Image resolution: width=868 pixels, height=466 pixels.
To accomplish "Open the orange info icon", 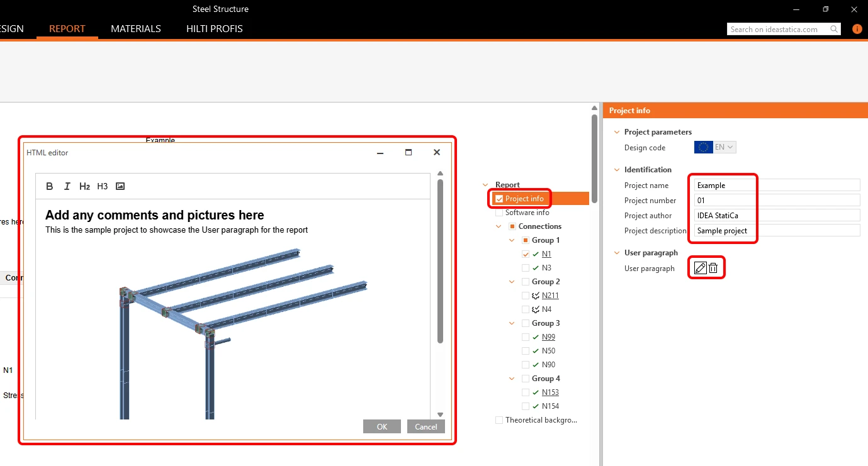I will click(857, 29).
